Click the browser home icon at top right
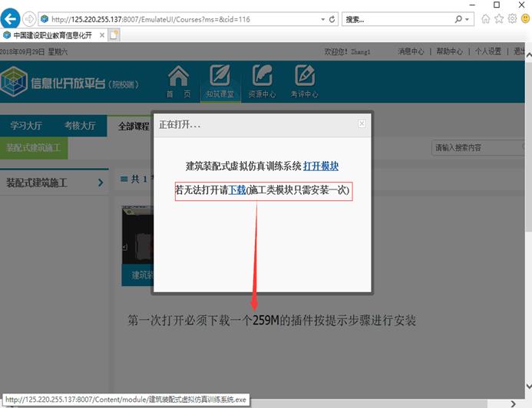 pyautogui.click(x=485, y=19)
